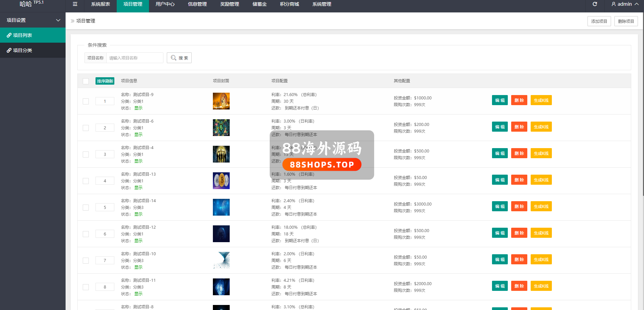644x310 pixels.
Task: Click the search magnifier button
Action: point(179,58)
